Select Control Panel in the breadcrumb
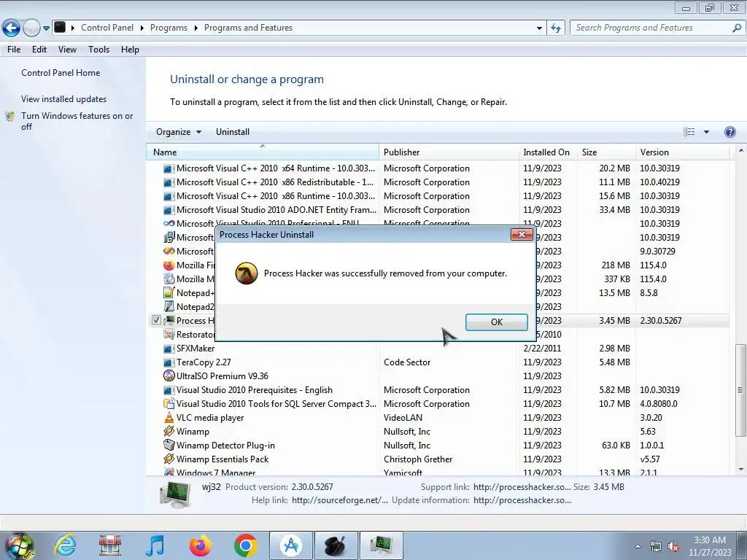 (107, 28)
